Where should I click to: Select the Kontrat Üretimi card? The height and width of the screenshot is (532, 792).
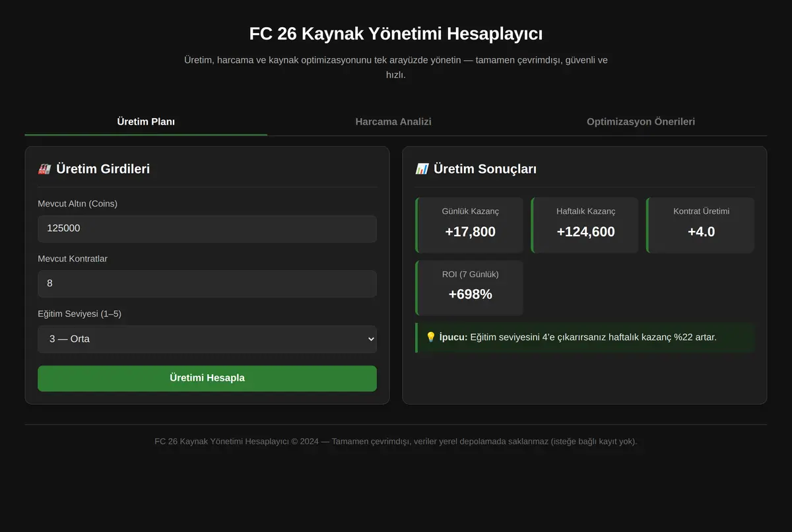[700, 225]
